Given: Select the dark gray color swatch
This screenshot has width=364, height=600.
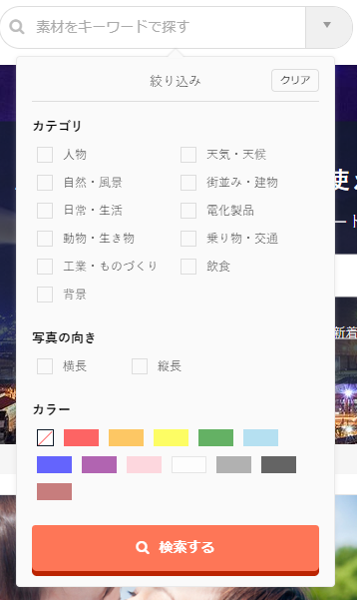Looking at the screenshot, I should coord(279,464).
